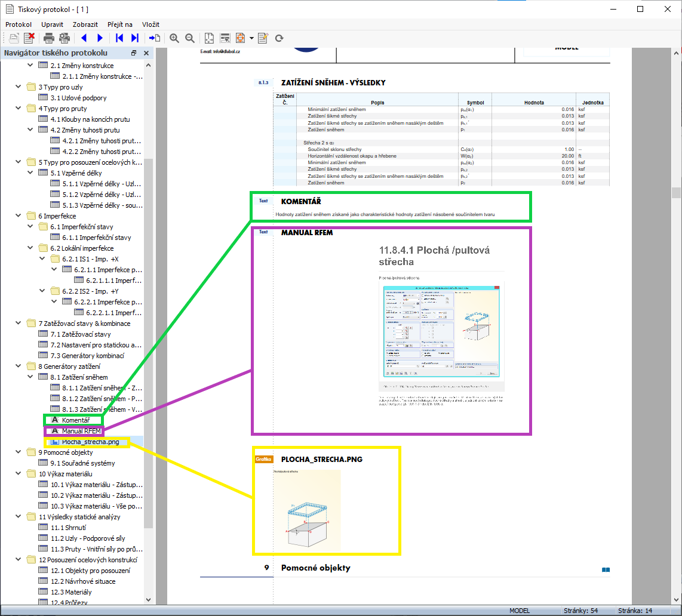Click the ZATÍŽENÍ SNĚHEM - VÝSLEDKY heading
Viewport: 682px width, 616px height.
point(333,82)
